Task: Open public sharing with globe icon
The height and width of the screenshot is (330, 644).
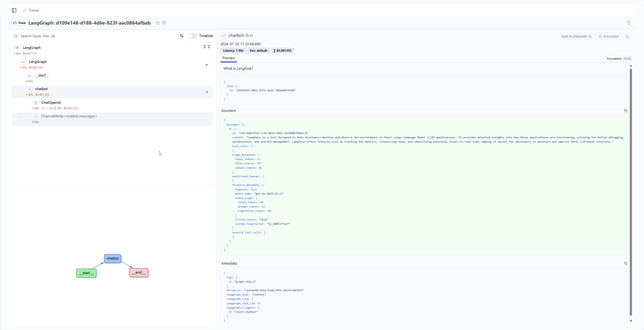Action: [164, 22]
